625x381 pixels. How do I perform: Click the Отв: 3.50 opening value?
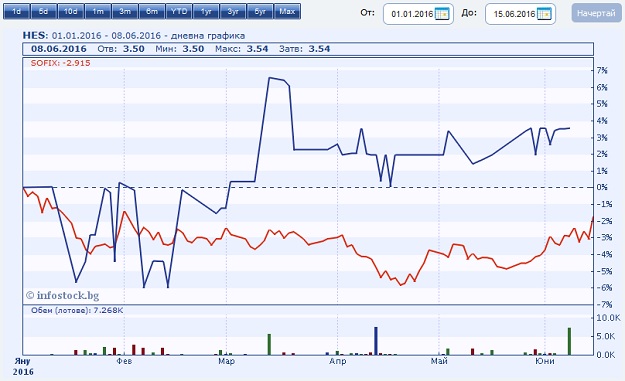[x=121, y=49]
